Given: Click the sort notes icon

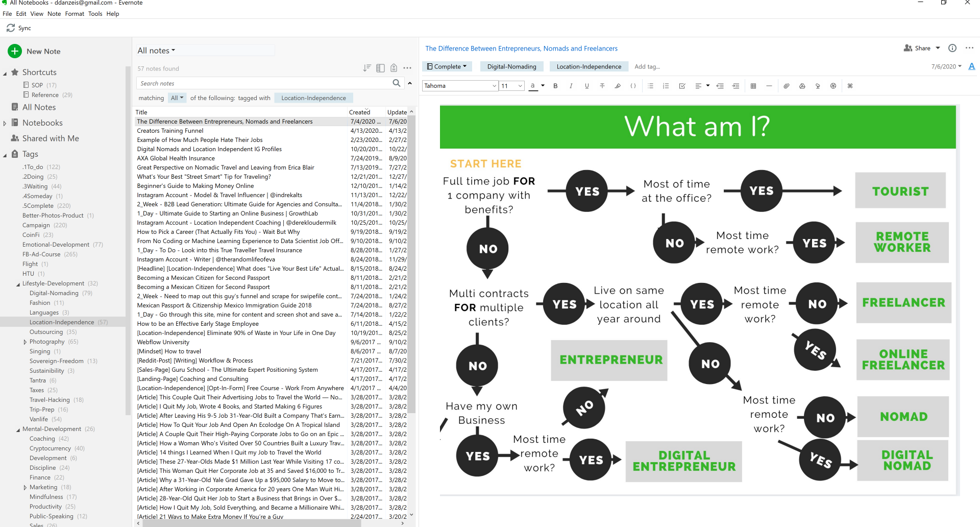Looking at the screenshot, I should coord(367,68).
